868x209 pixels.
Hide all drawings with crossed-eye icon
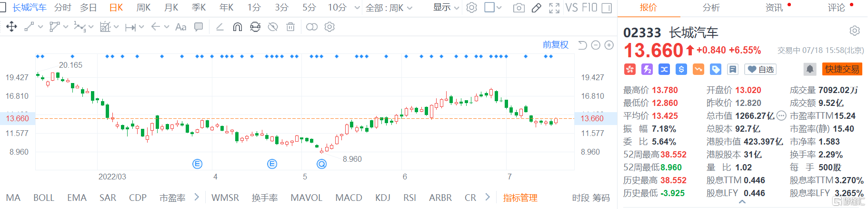click(273, 27)
